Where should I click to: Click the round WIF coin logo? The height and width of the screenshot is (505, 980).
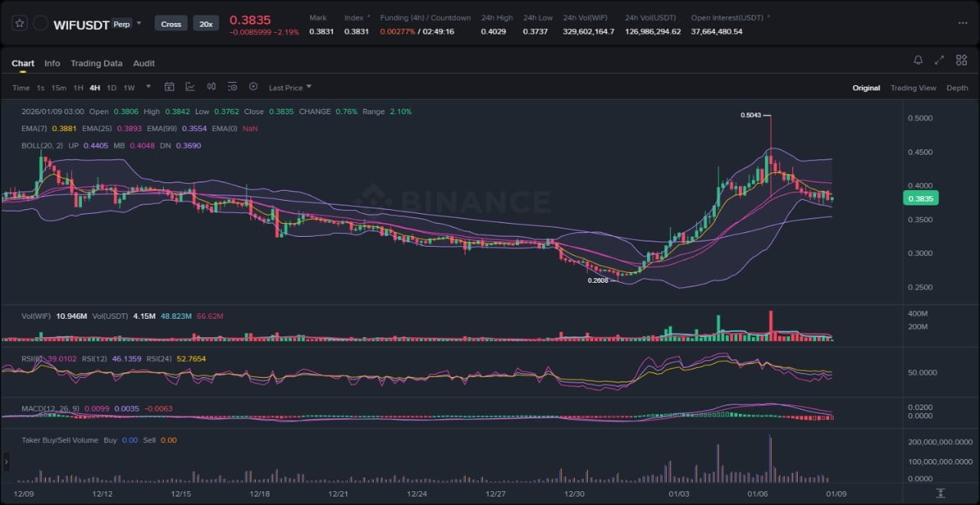click(x=41, y=24)
